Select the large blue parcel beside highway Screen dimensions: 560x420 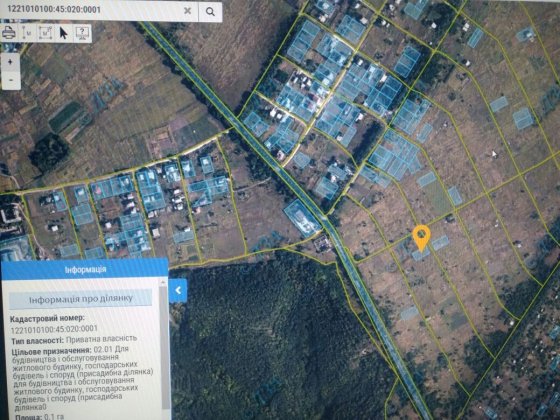302,218
